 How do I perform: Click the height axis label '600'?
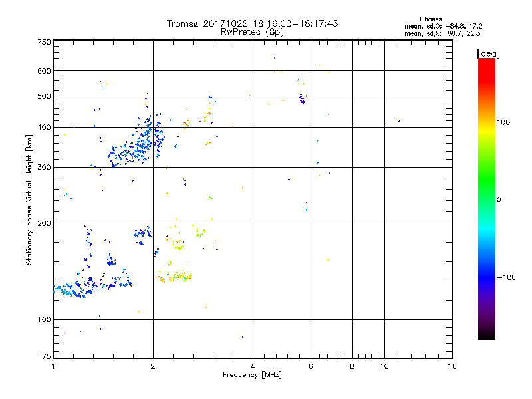coord(44,71)
